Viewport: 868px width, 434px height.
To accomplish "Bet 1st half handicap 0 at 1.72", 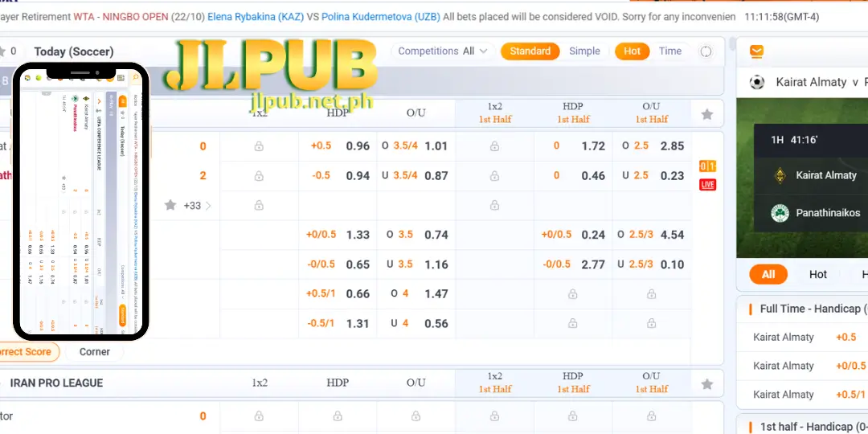I will [x=574, y=146].
